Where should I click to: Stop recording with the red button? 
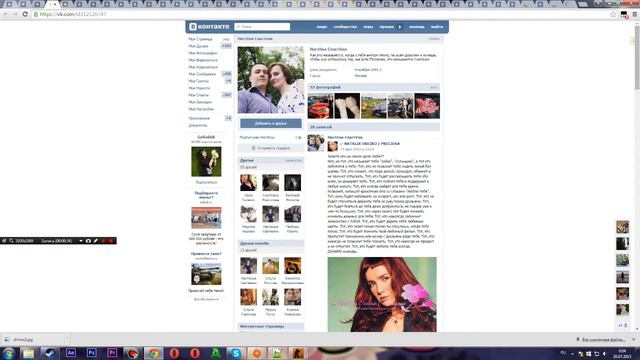pos(111,241)
